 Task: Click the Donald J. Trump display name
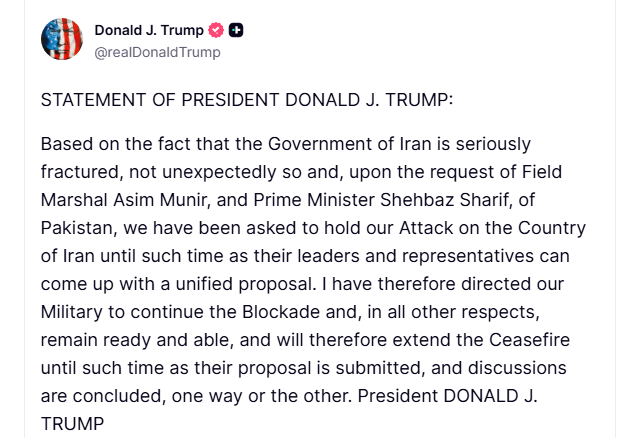(148, 30)
